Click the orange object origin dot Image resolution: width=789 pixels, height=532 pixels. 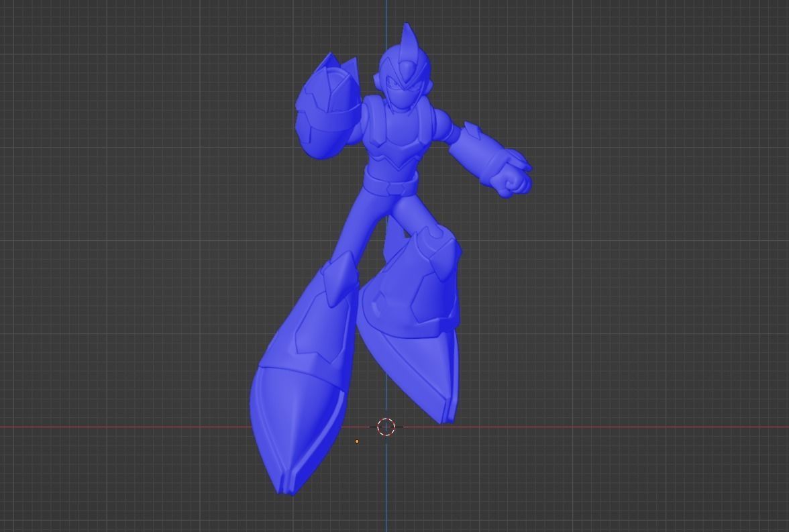[x=357, y=441]
